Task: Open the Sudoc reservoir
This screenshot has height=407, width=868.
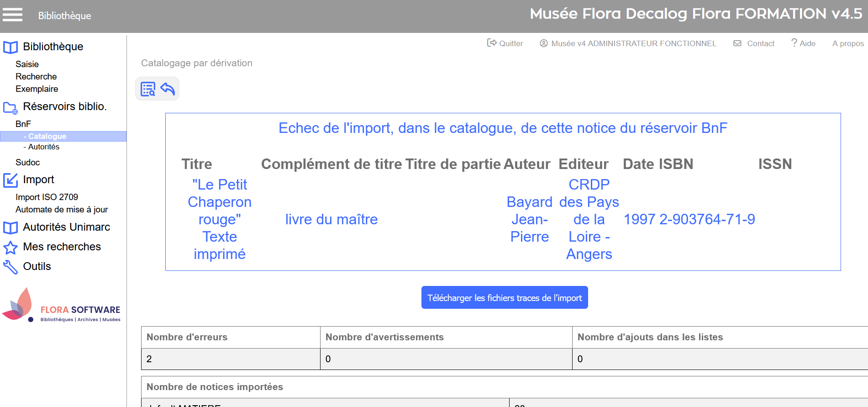Action: [x=27, y=162]
